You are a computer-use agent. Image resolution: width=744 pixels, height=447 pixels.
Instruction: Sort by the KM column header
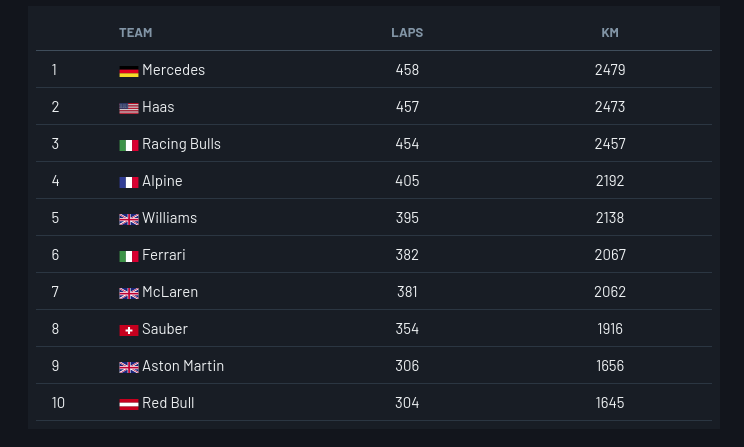tap(610, 33)
